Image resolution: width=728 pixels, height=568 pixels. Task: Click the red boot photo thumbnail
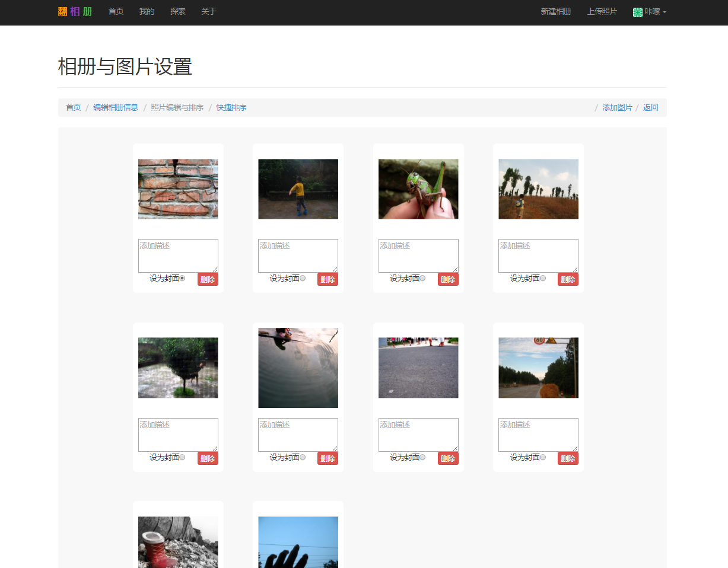click(178, 542)
